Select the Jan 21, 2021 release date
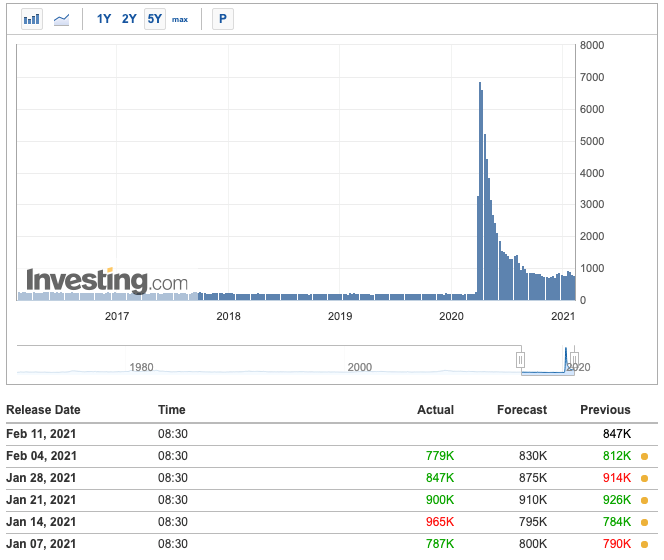Screen dimensions: 664x560 coord(41,500)
